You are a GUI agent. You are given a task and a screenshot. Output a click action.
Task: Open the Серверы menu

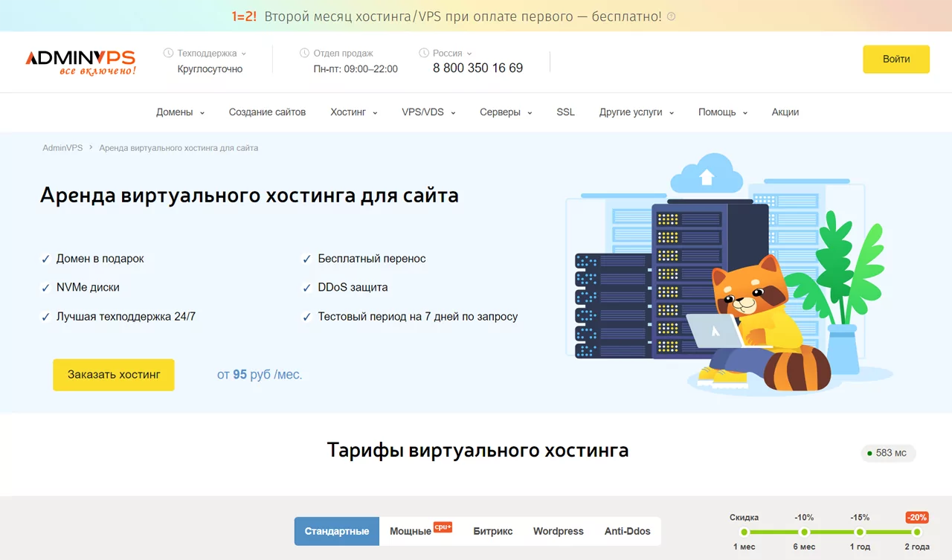506,112
